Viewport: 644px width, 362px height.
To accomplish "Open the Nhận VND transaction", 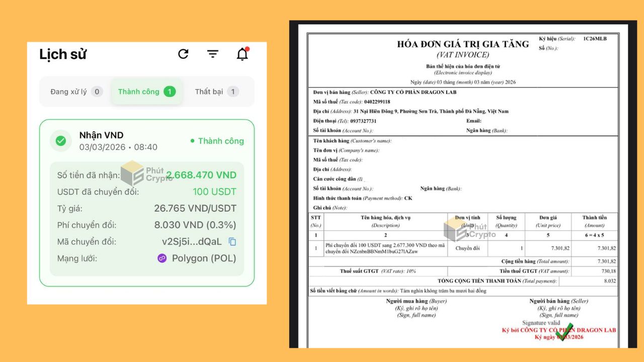I will [x=147, y=203].
